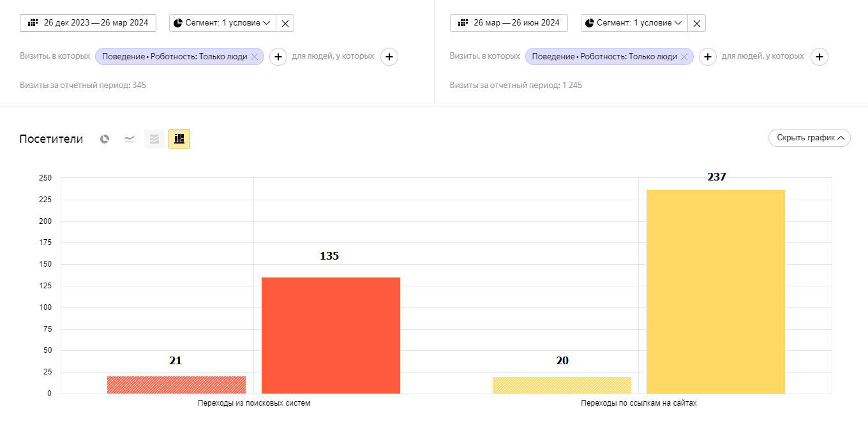Image resolution: width=868 pixels, height=421 pixels.
Task: Open date picker 26 дек 2023 — 26 мар 2024
Action: point(88,23)
